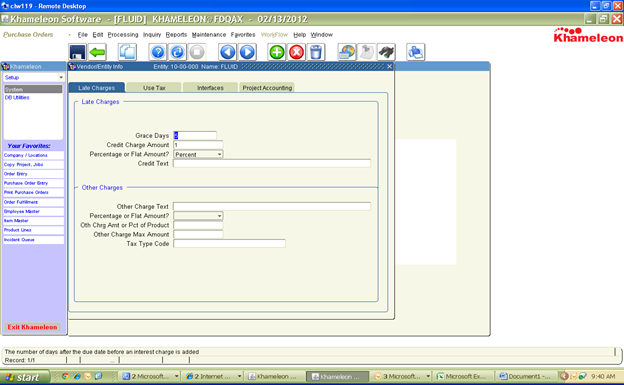Screen dimensions: 624x385
Task: Open the Print Purchase Orders favorite
Action: [x=33, y=192]
